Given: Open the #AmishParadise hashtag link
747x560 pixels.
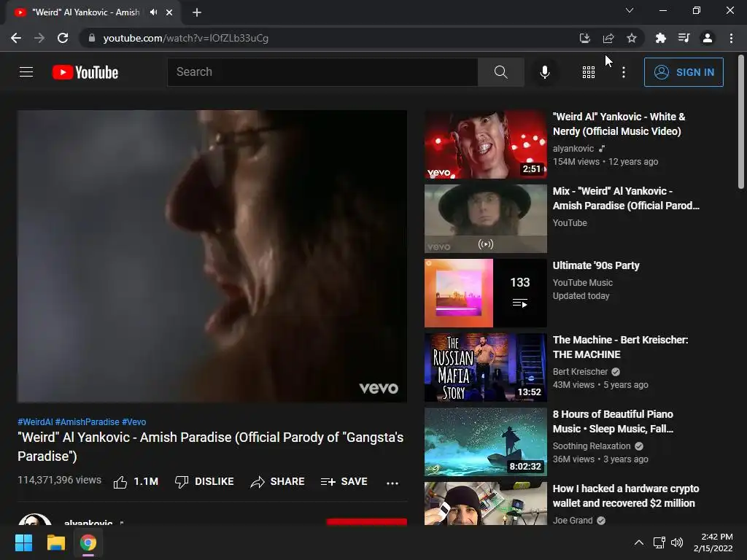Looking at the screenshot, I should coord(88,422).
